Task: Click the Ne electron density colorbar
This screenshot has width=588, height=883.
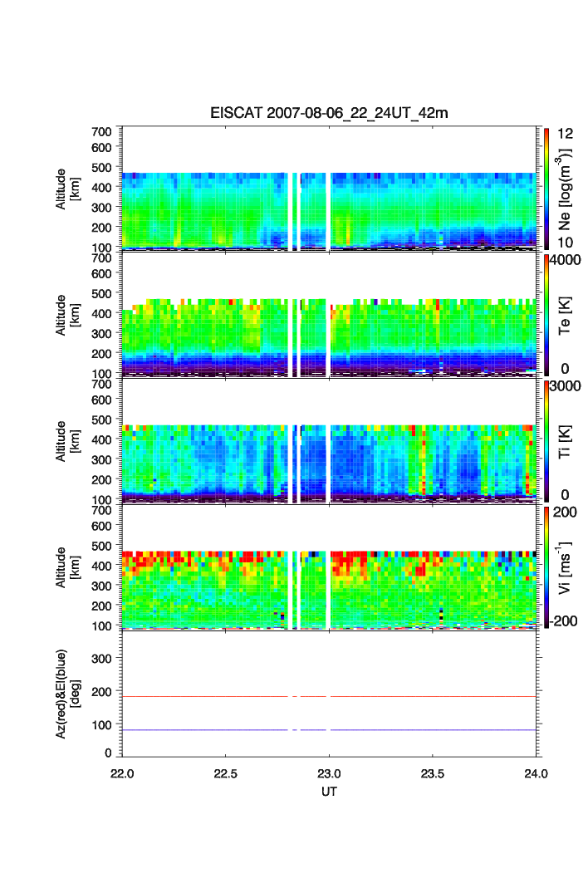Action: point(546,189)
